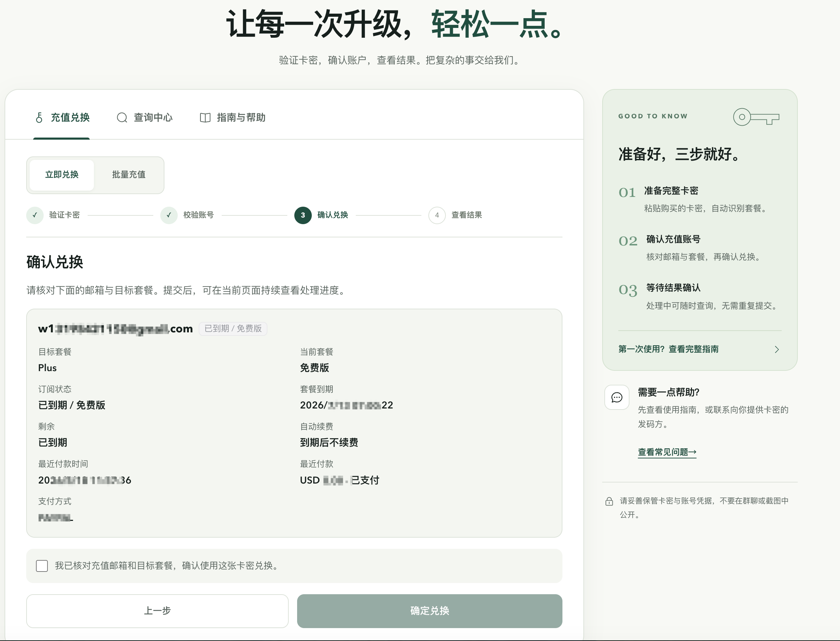Click the 确认兑换 step label

pos(333,215)
